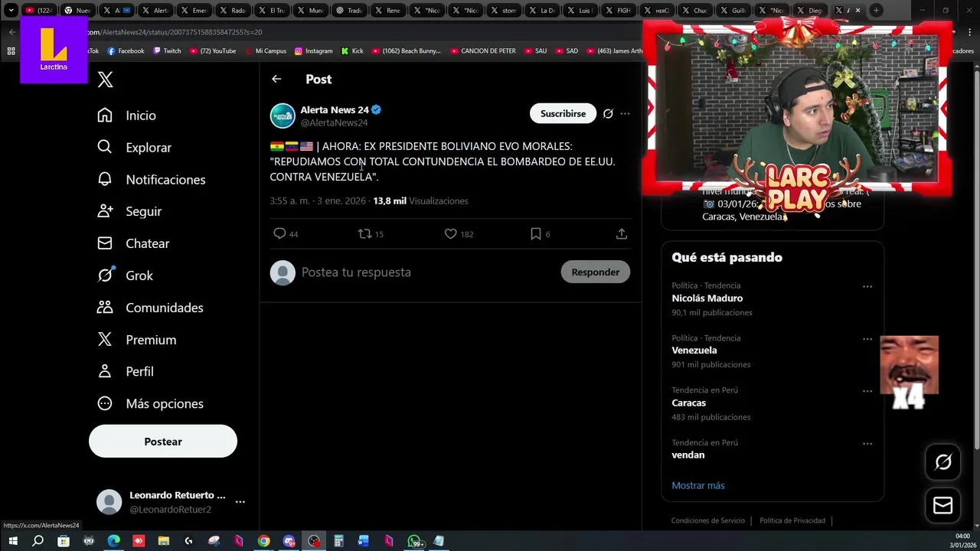Open account menu dots beside Leonardo Retuerto

[x=240, y=502]
